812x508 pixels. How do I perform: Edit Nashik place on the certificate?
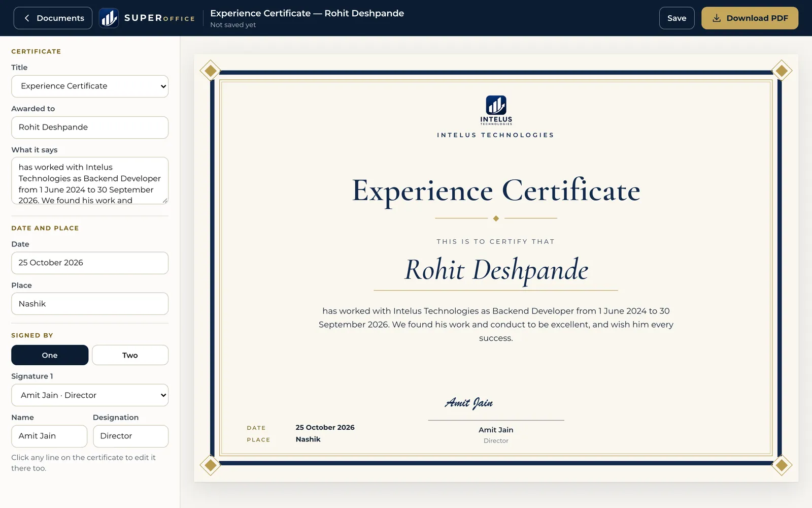pos(308,439)
